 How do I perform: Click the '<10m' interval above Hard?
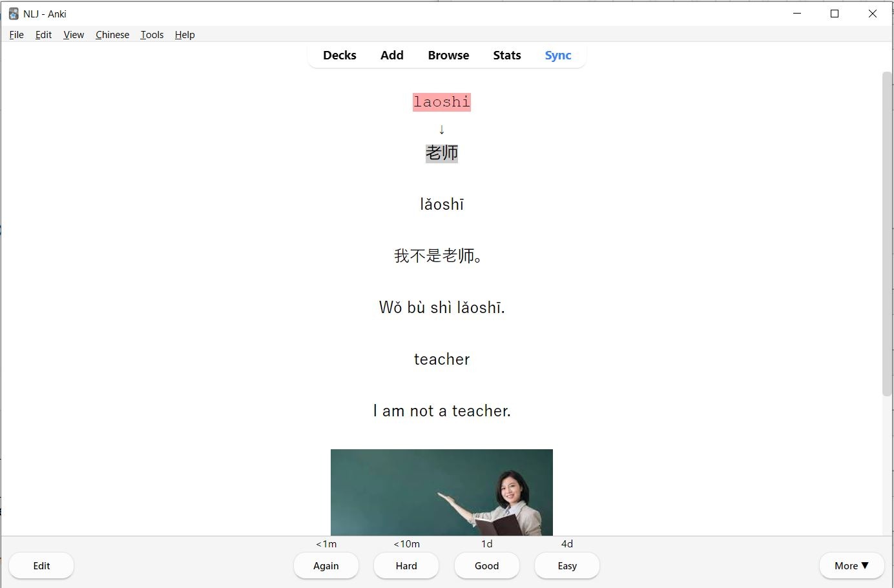tap(406, 544)
